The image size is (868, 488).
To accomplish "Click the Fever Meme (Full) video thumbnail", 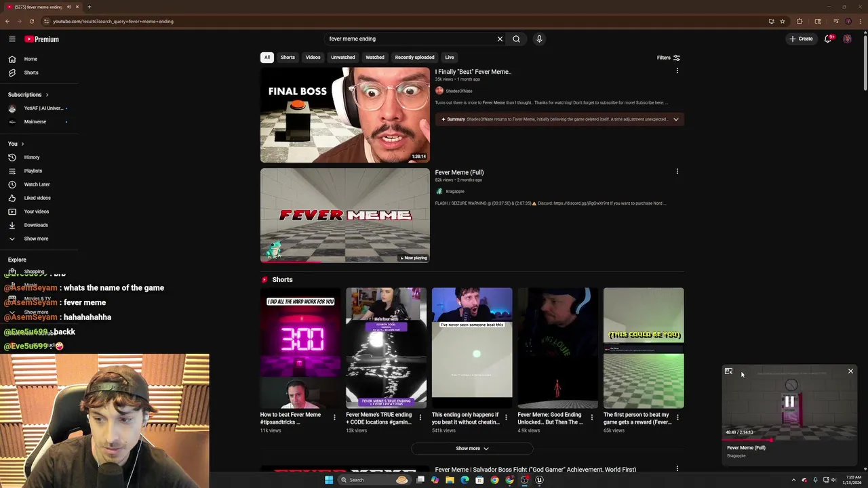I will click(345, 216).
